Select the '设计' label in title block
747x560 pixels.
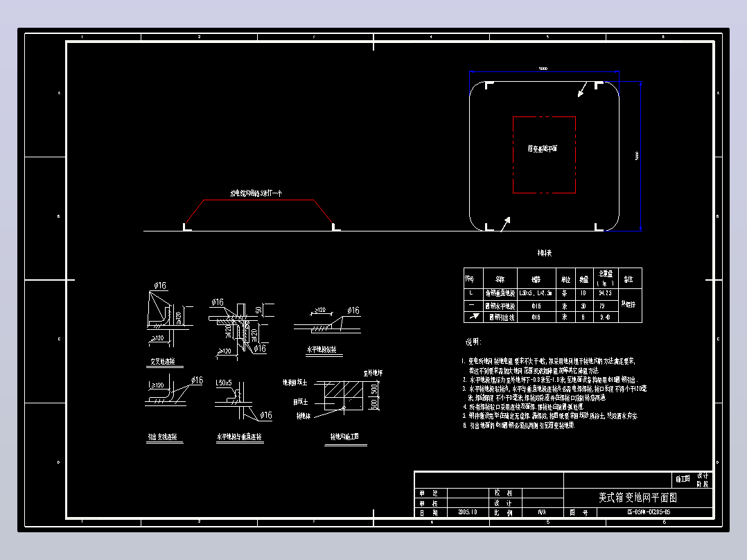(503, 503)
